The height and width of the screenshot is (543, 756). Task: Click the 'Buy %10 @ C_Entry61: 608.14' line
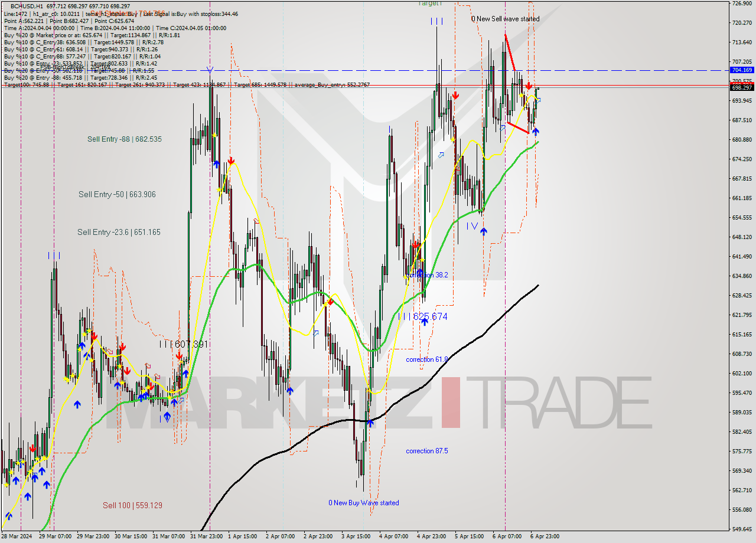tap(80, 50)
